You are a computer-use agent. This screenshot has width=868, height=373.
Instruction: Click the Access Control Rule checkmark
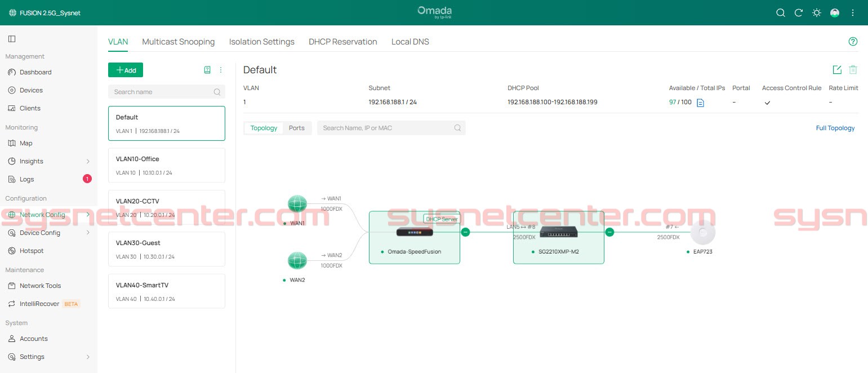tap(767, 103)
